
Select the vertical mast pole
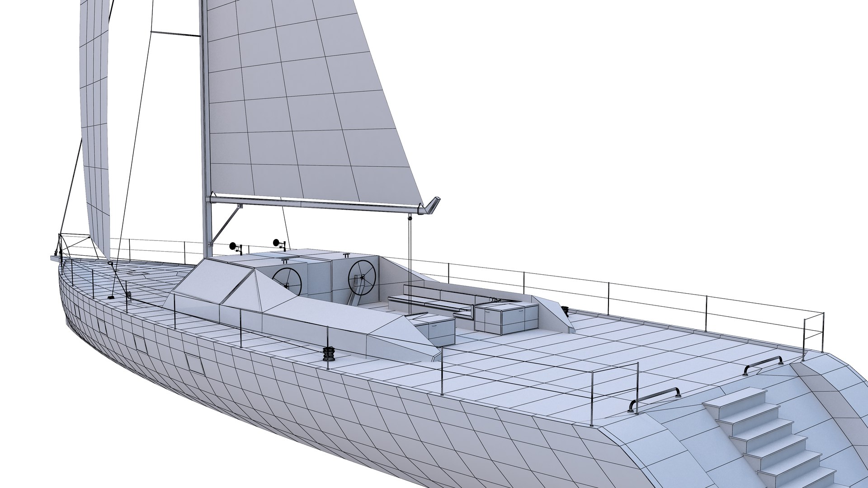(x=206, y=129)
